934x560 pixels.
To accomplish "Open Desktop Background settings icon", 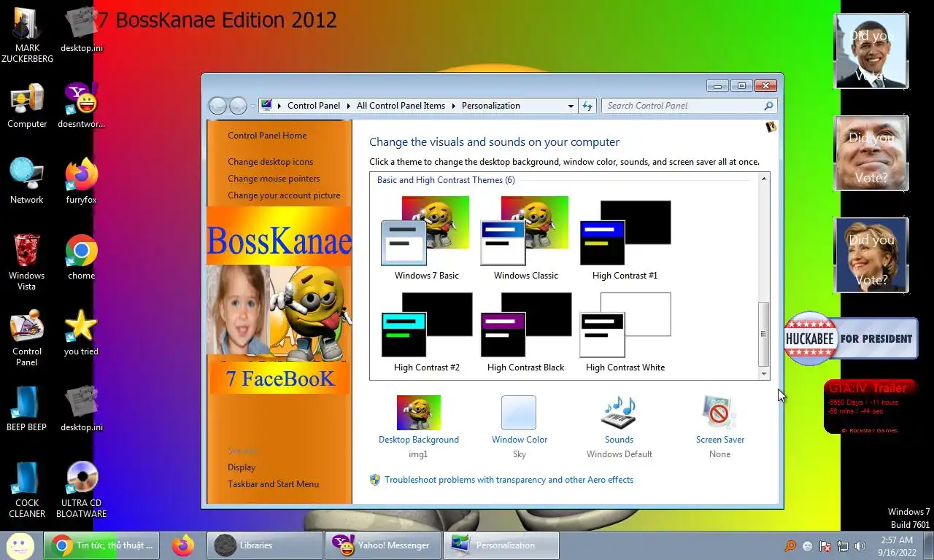I will click(419, 413).
